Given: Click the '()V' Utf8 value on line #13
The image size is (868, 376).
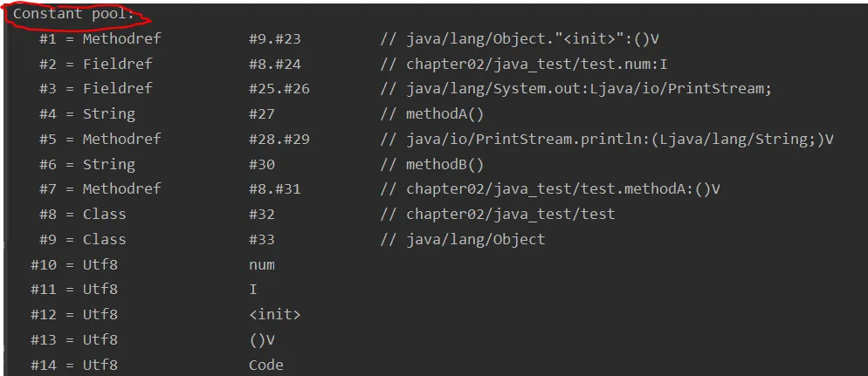Looking at the screenshot, I should pyautogui.click(x=261, y=340).
